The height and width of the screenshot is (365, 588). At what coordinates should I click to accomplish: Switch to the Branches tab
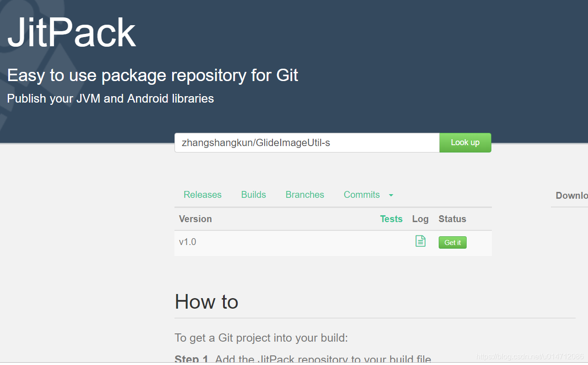tap(305, 195)
